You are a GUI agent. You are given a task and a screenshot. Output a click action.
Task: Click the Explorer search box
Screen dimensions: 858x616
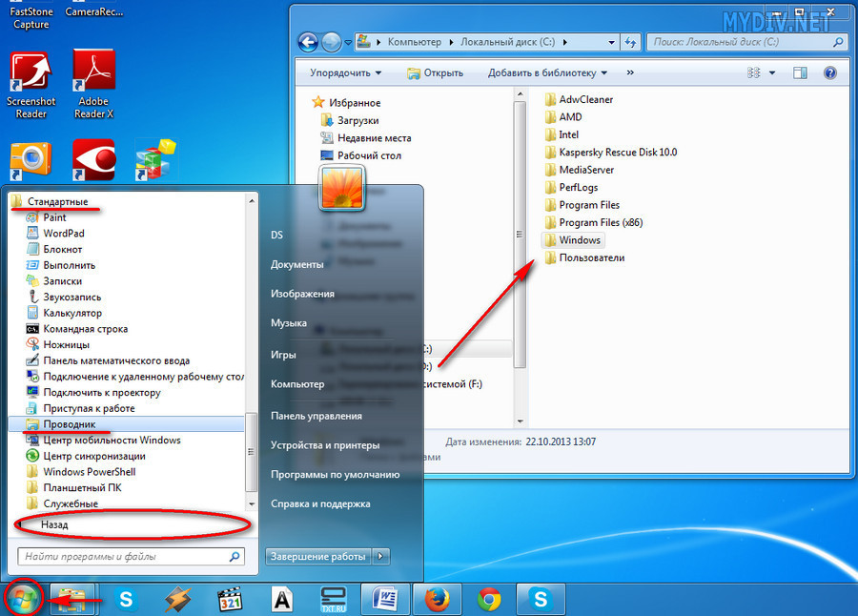point(746,42)
